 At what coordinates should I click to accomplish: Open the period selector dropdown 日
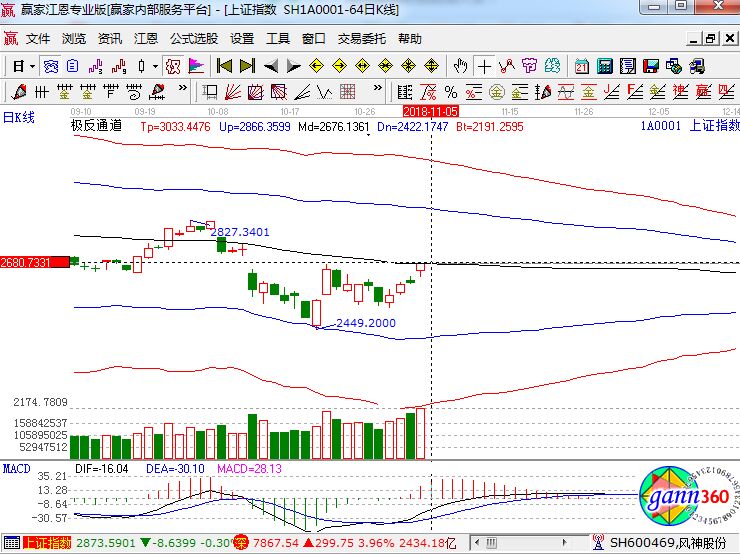pyautogui.click(x=23, y=66)
